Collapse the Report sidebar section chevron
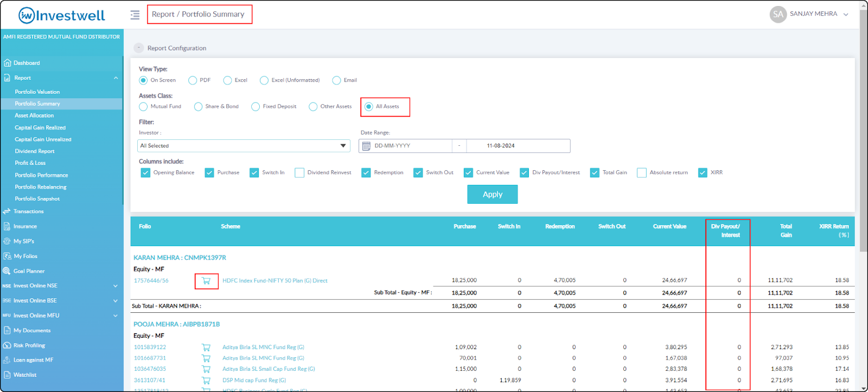The height and width of the screenshot is (392, 868). point(116,78)
